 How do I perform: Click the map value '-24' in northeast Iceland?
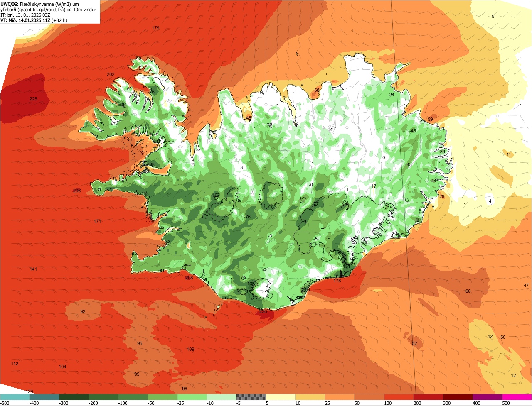(391, 95)
